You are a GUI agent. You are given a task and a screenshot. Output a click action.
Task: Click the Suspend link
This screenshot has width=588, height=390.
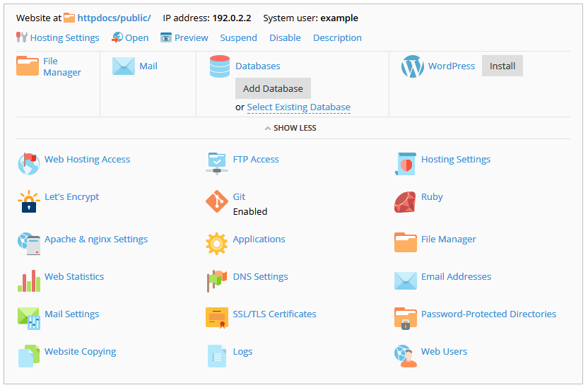pyautogui.click(x=238, y=37)
